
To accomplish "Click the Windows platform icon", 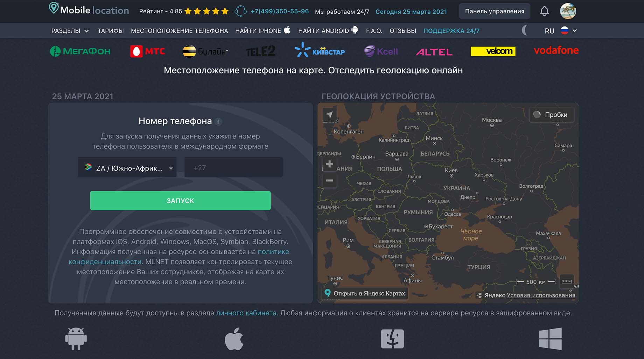I will [x=551, y=338].
